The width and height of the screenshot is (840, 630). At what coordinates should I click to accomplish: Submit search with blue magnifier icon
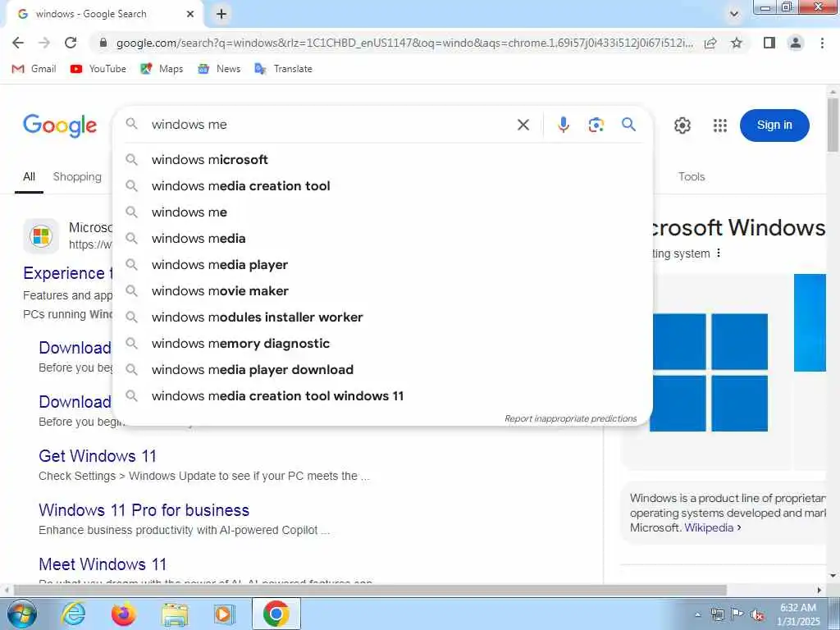pos(628,125)
